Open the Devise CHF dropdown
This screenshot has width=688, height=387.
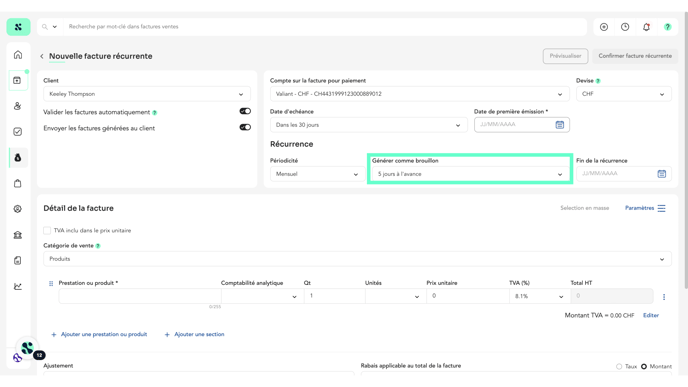coord(624,94)
